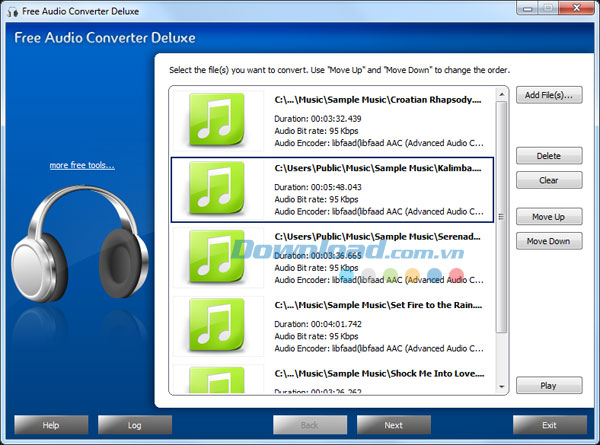Select the Set Fire to the Rain path
Image resolution: width=600 pixels, height=445 pixels.
pos(378,305)
